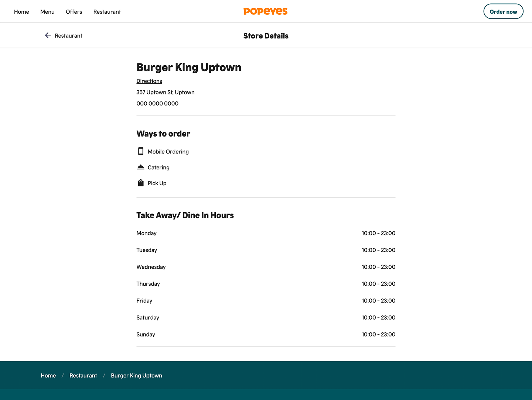532x400 pixels.
Task: Click the Store Details title
Action: point(266,36)
